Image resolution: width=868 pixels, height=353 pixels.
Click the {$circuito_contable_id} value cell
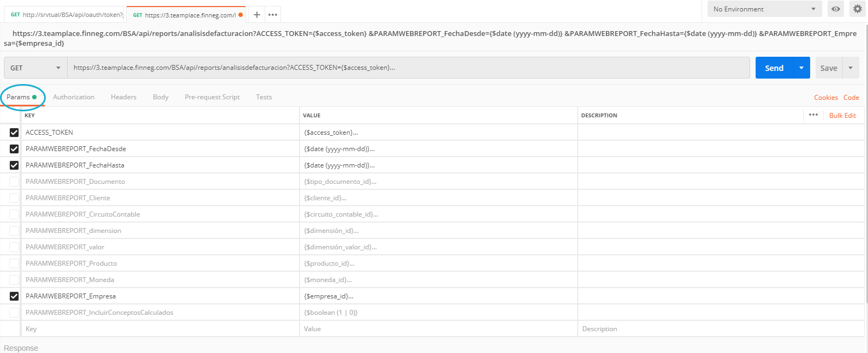(x=438, y=214)
